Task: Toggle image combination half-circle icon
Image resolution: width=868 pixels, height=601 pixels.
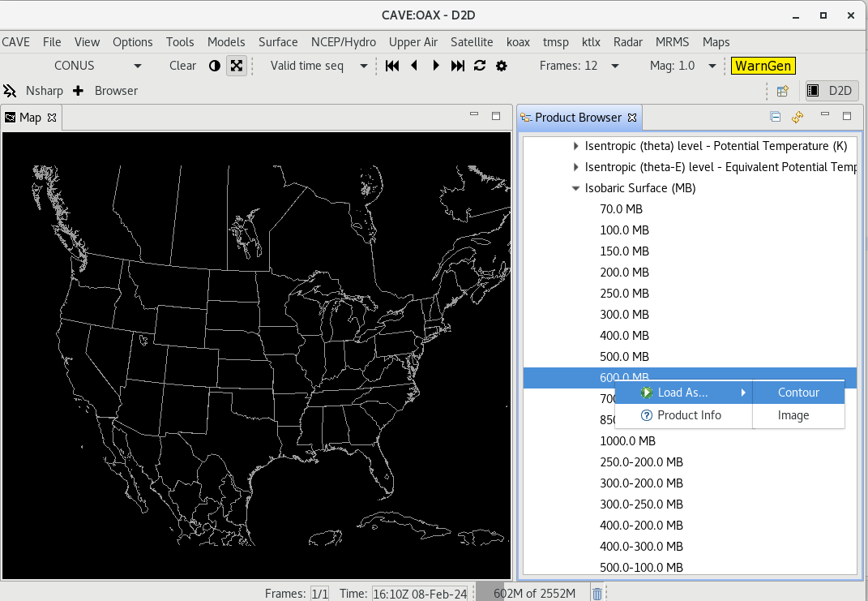Action: click(x=215, y=66)
